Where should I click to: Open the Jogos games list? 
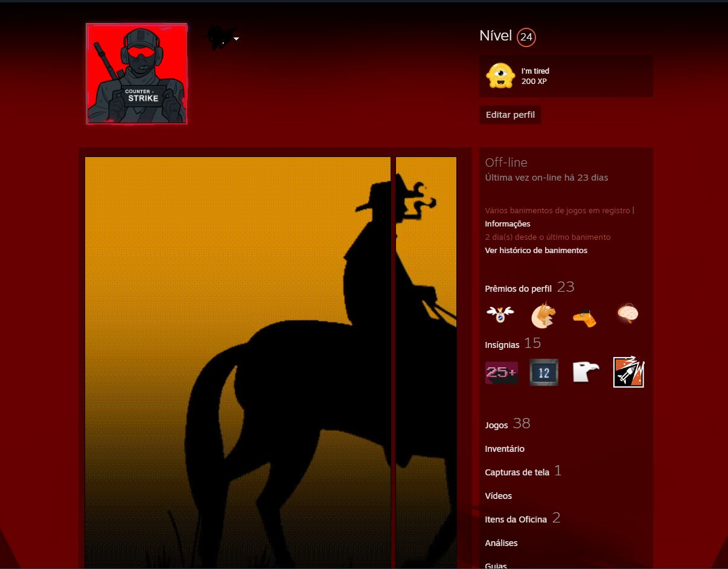496,425
